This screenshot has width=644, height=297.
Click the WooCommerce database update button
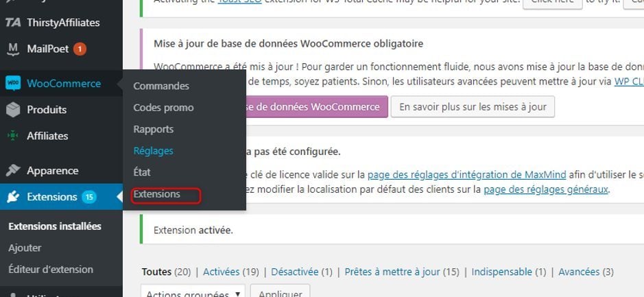317,107
